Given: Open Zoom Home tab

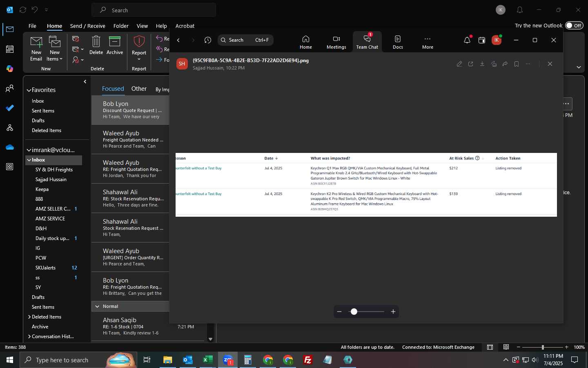Looking at the screenshot, I should [x=306, y=42].
